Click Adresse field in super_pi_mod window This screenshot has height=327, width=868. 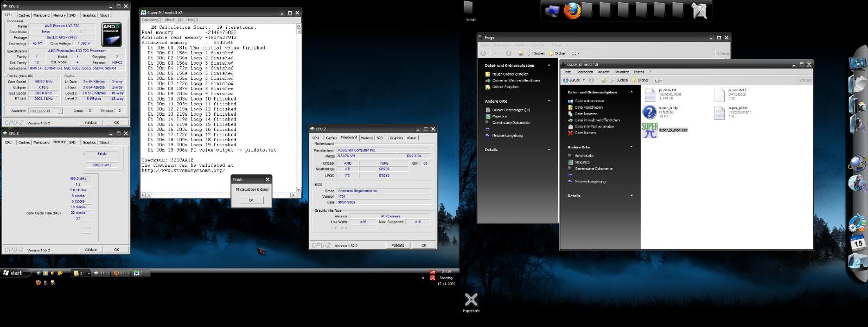tap(805, 80)
